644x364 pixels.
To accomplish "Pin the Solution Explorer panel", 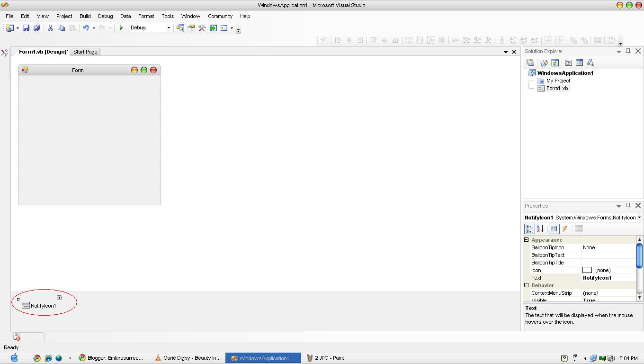I will coord(628,51).
